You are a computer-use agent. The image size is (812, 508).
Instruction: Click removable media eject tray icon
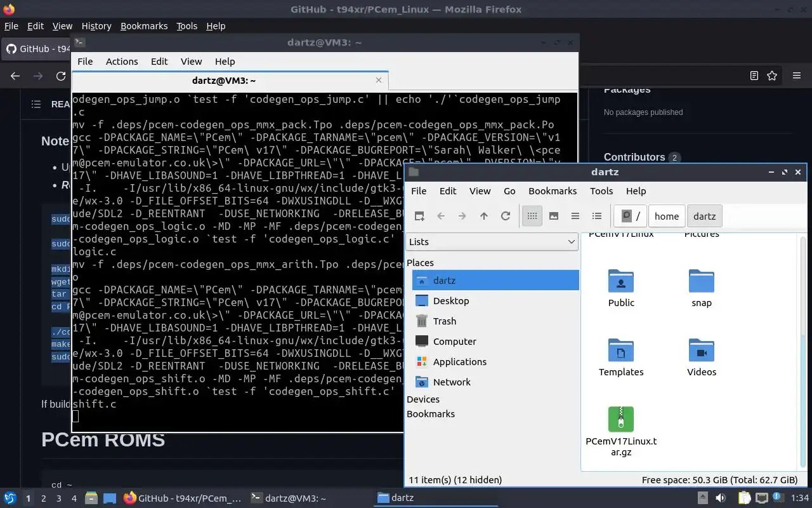click(x=703, y=498)
